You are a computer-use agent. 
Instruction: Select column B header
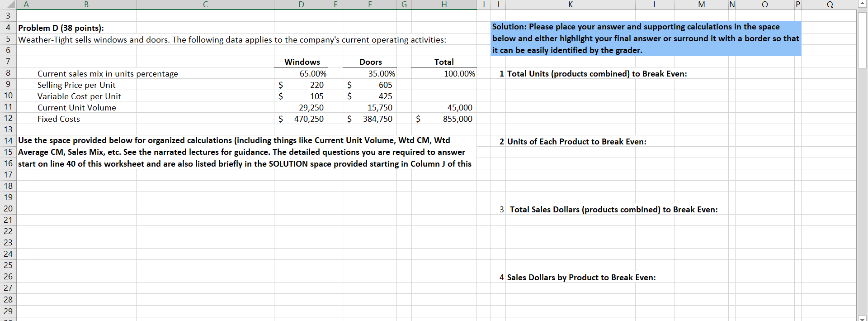(86, 5)
